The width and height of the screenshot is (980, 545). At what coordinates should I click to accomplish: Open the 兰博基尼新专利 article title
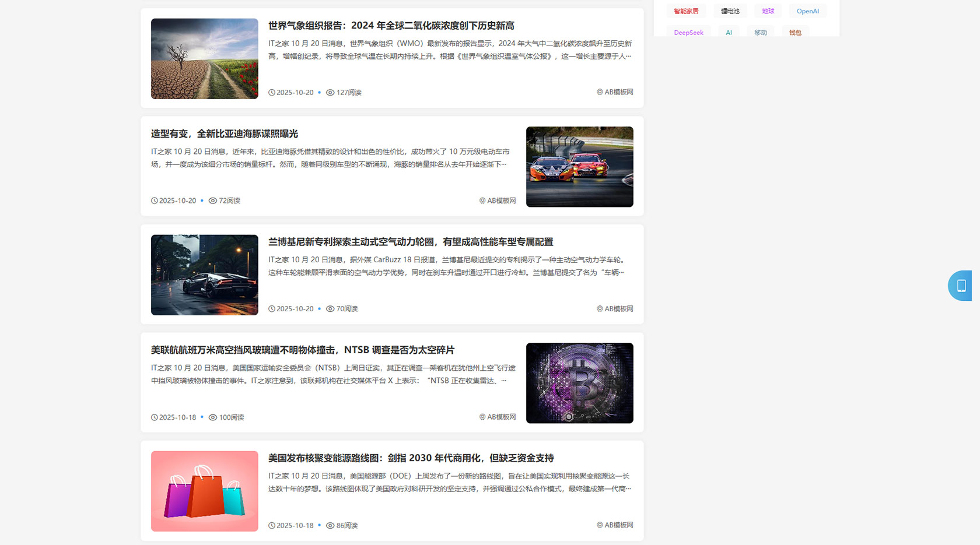410,242
